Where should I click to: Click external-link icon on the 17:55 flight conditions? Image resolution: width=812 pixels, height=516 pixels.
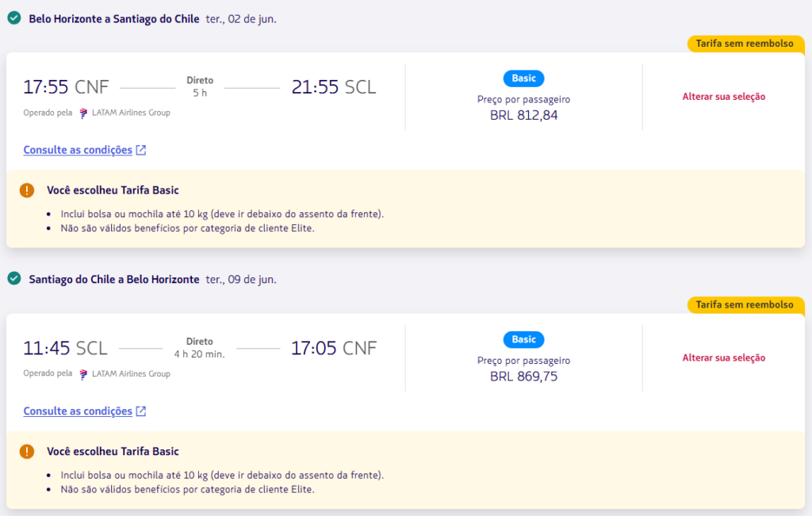[141, 150]
